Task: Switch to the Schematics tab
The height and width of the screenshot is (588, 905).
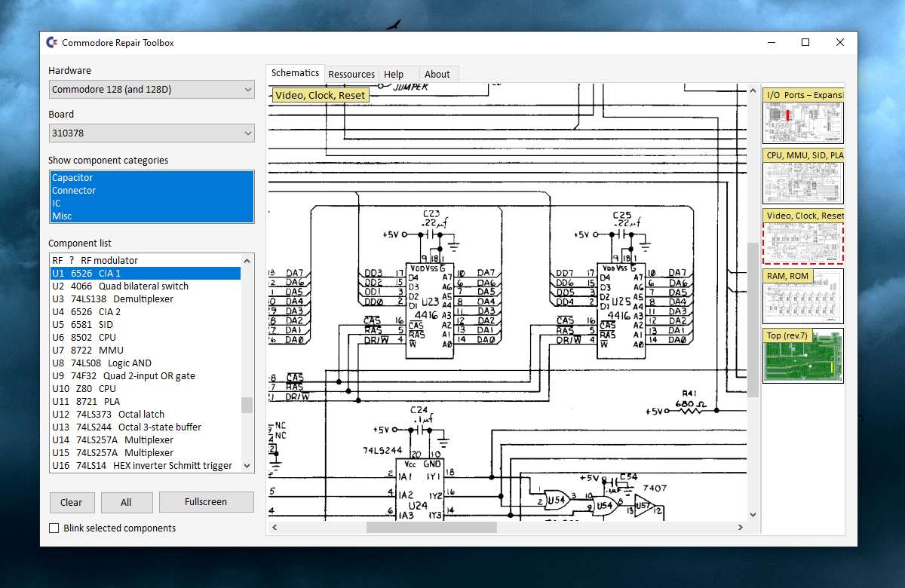Action: tap(295, 73)
